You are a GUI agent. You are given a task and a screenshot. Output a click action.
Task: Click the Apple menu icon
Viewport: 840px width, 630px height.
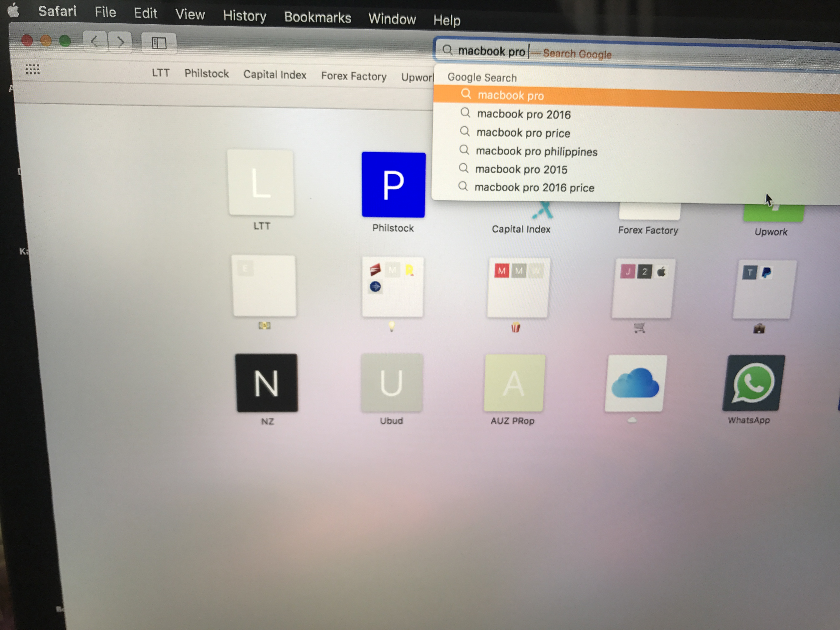13,10
